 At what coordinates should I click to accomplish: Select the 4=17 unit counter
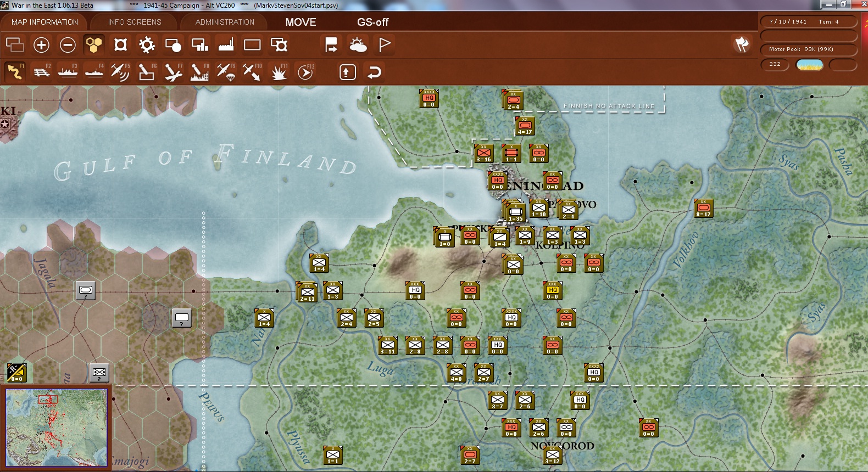click(525, 126)
